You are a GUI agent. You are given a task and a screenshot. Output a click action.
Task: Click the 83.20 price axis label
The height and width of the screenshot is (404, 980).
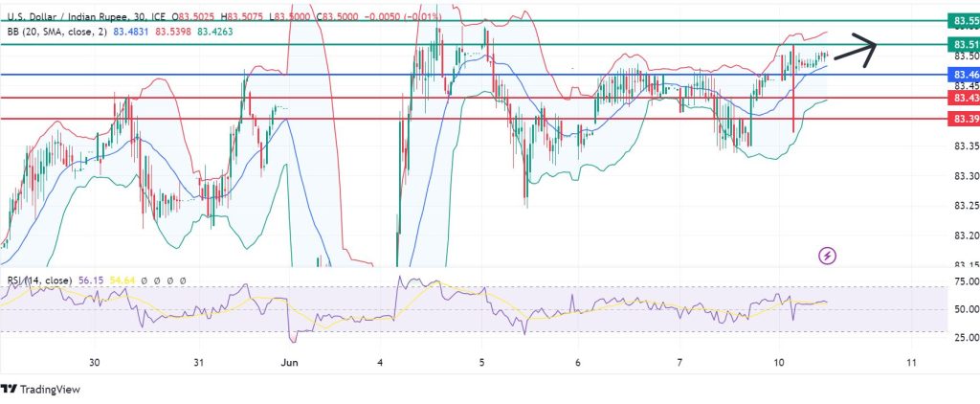point(966,236)
